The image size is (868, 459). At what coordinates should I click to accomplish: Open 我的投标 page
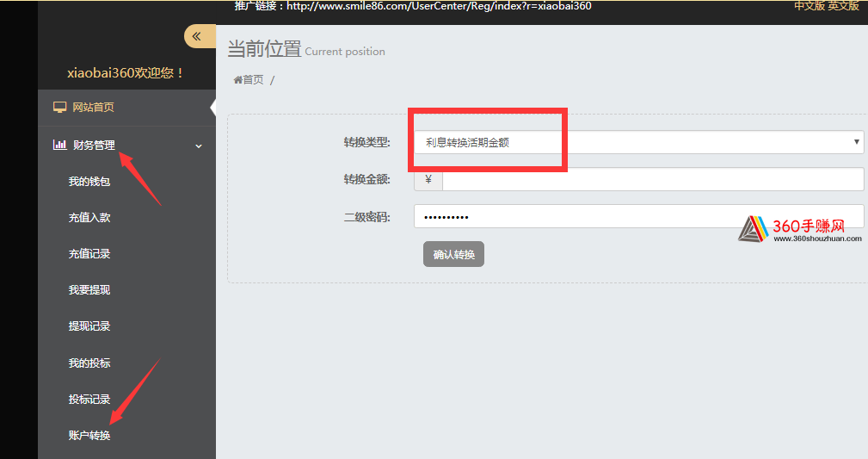click(x=89, y=363)
